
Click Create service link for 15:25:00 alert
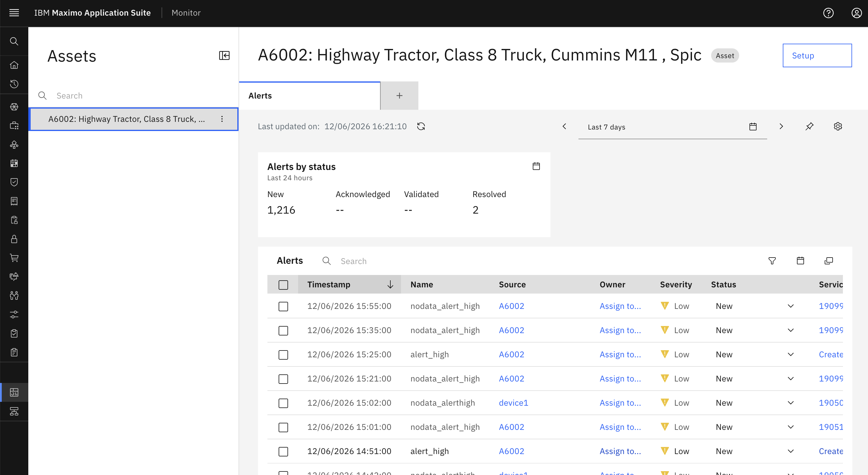tap(831, 355)
